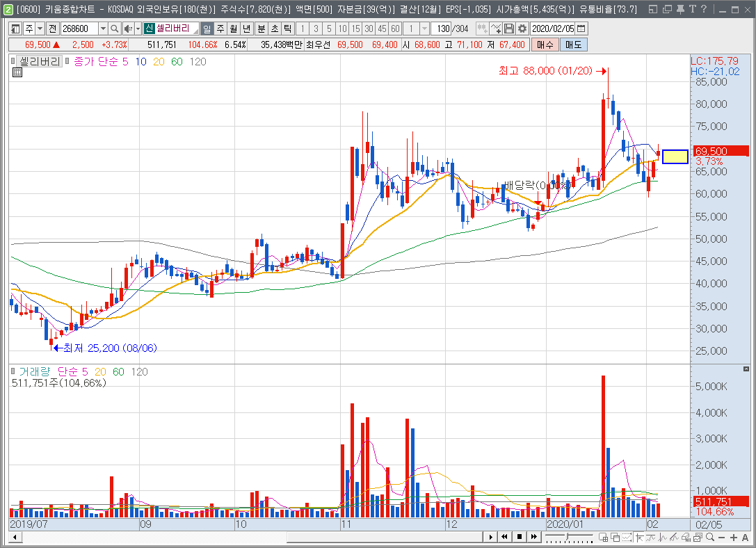756x548 pixels.
Task: Open the calendar date picker icon
Action: (x=581, y=29)
